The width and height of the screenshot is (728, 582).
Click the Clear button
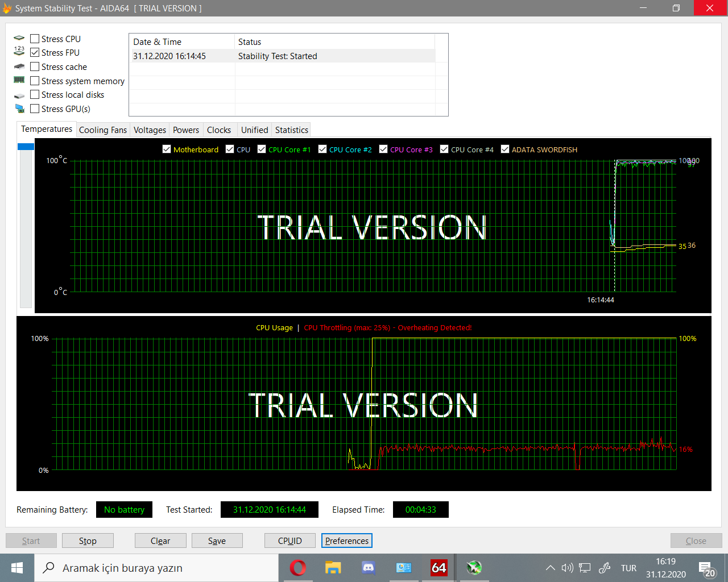160,541
